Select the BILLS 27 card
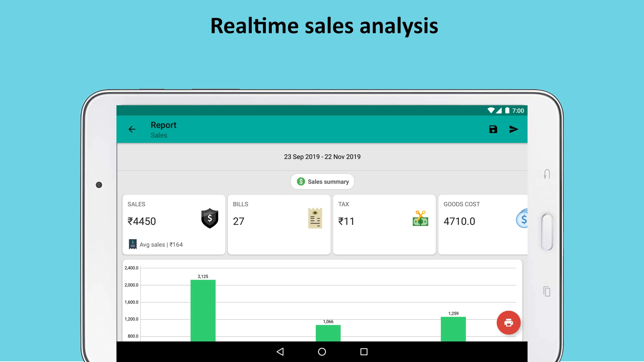This screenshot has width=644, height=362. (279, 224)
